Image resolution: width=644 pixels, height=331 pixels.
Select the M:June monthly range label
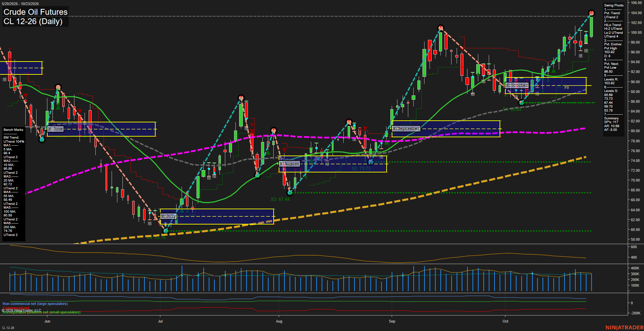tap(55, 129)
